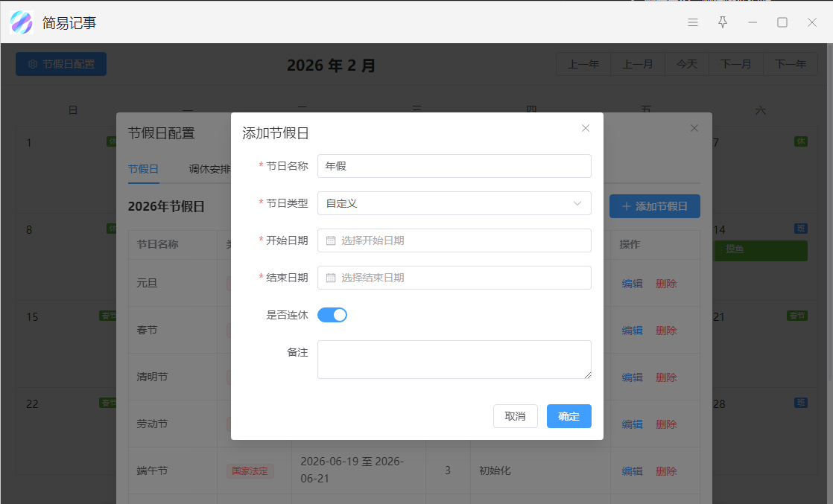This screenshot has width=833, height=504.
Task: Click inside the 备注 text area
Action: [x=454, y=360]
